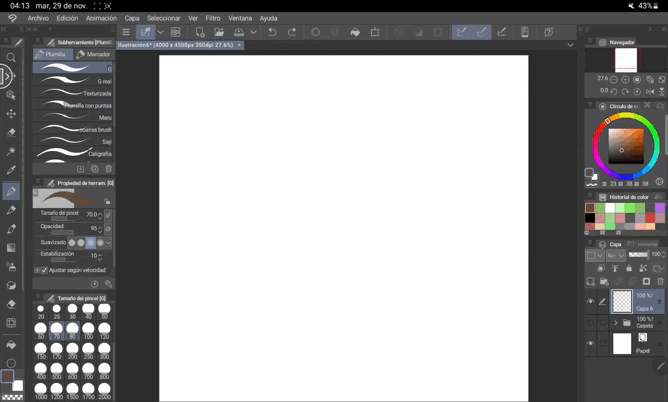Image resolution: width=668 pixels, height=402 pixels.
Task: Switch to the Marcador sub tool tab
Action: 93,54
